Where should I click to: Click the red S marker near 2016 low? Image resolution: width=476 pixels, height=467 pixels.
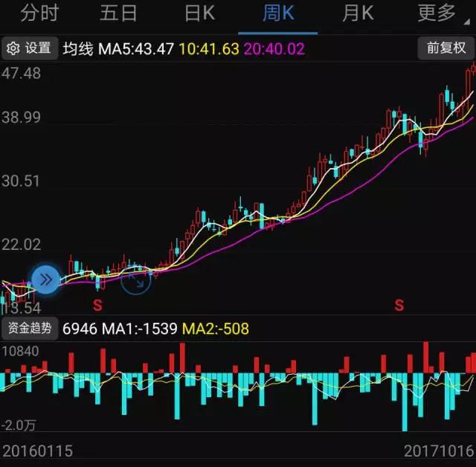click(x=97, y=306)
